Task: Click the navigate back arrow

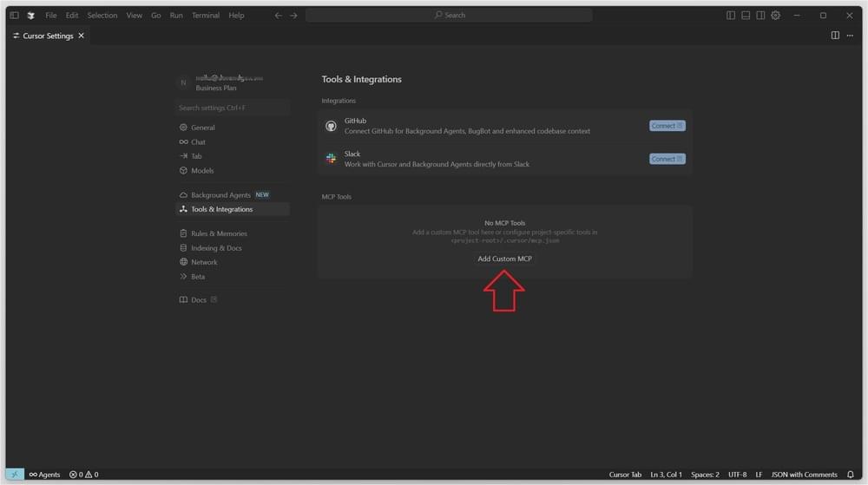Action: (278, 16)
